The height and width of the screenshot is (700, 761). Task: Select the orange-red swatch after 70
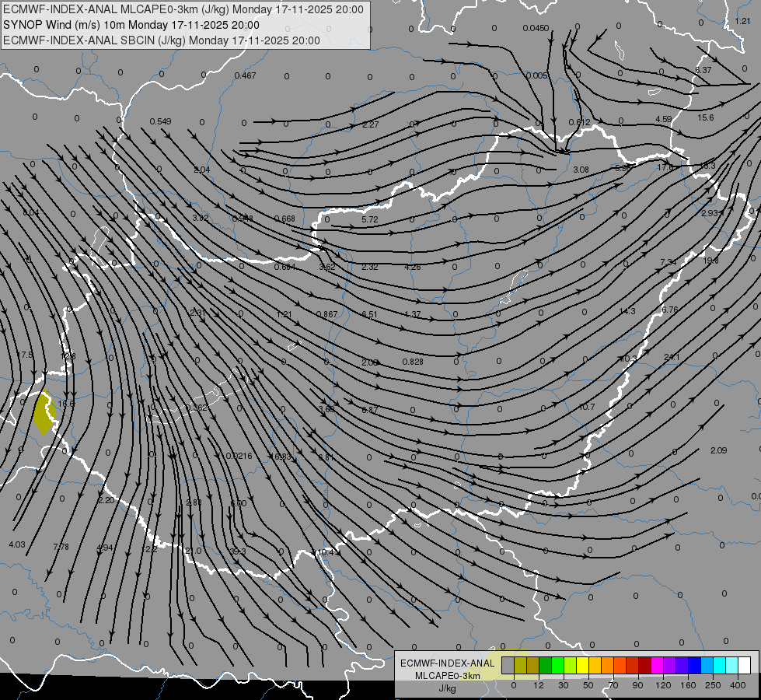(620, 665)
